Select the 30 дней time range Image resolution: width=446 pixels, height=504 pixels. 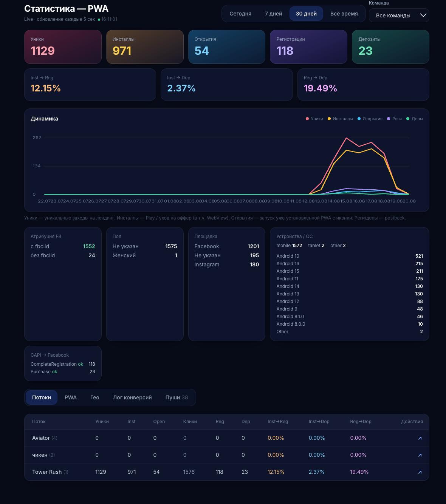coord(306,14)
